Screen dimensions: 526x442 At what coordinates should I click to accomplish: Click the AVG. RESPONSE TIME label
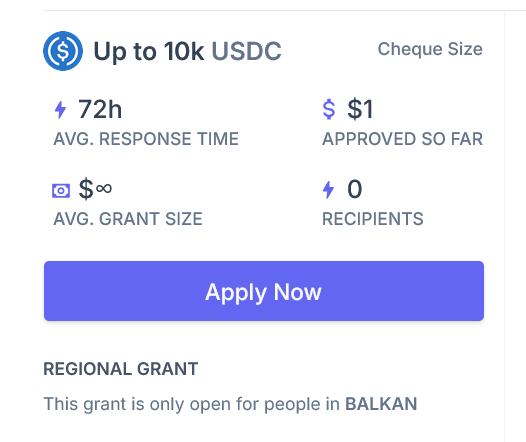pyautogui.click(x=146, y=139)
